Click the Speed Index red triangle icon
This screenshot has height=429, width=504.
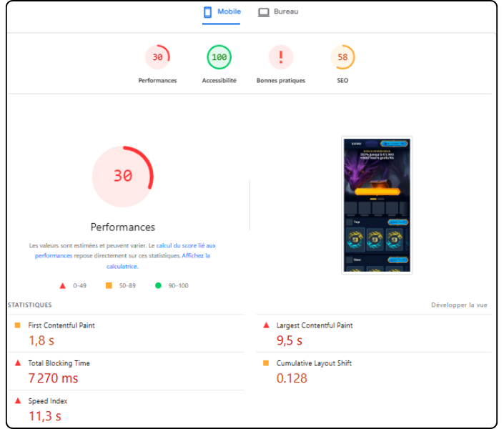coord(18,401)
